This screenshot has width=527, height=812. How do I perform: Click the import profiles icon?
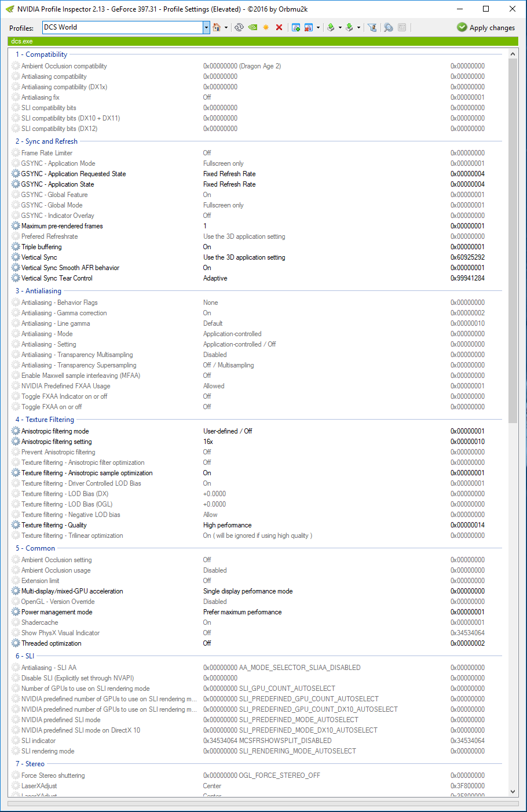pyautogui.click(x=349, y=27)
